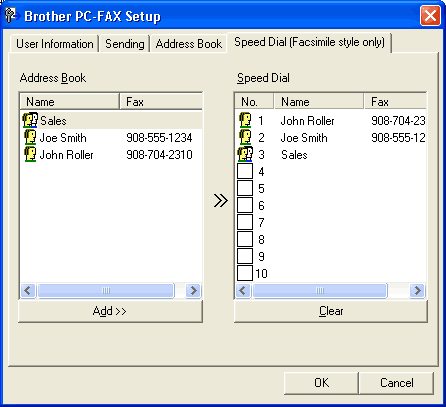Screen dimensions: 446x407
Task: Click the Clear button under Speed Dial
Action: click(331, 311)
